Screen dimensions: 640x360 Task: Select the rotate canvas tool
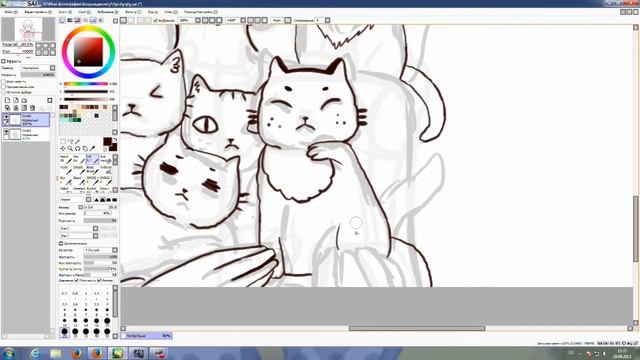coord(78,149)
